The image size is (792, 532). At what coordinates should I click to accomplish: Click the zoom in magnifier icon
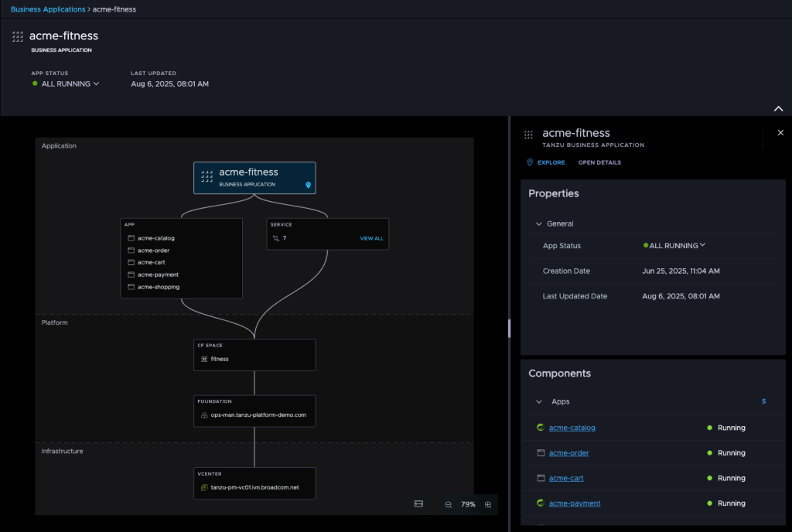point(488,504)
